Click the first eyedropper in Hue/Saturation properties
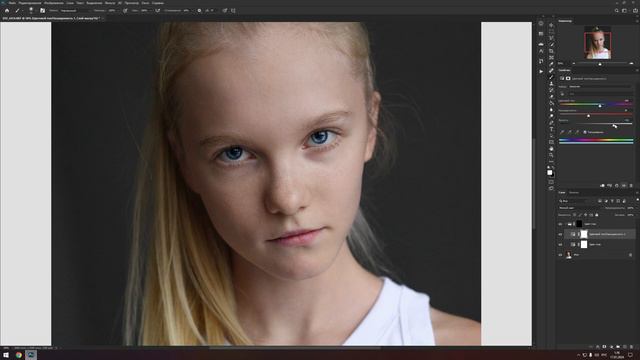The width and height of the screenshot is (640, 360). coord(562,132)
